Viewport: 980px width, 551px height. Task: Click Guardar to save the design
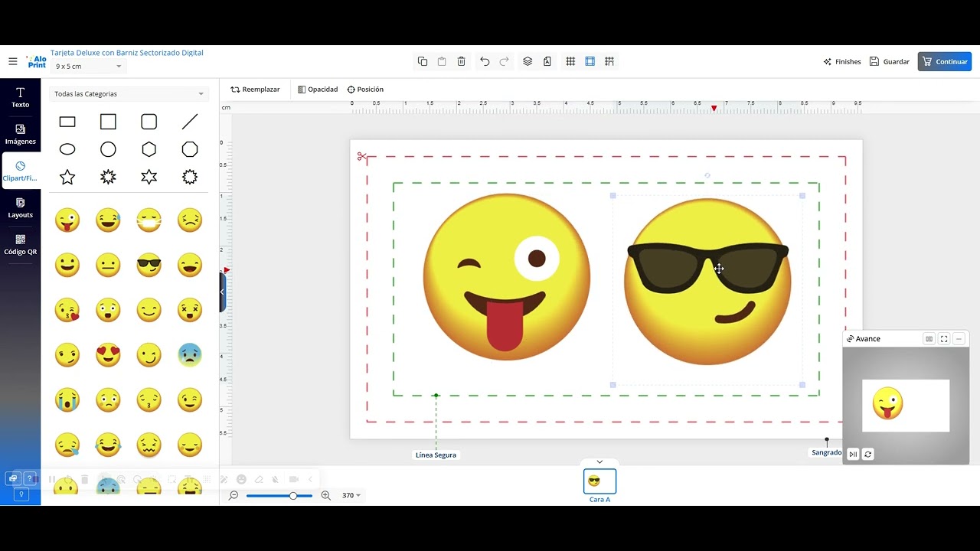click(x=890, y=62)
